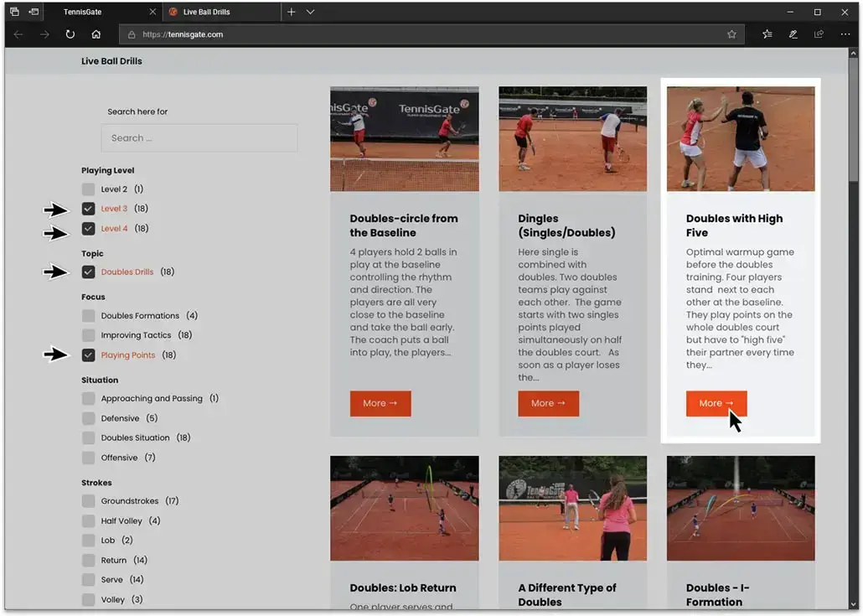Image resolution: width=863 pixels, height=616 pixels.
Task: Open the browser settings ellipsis menu
Action: (845, 34)
